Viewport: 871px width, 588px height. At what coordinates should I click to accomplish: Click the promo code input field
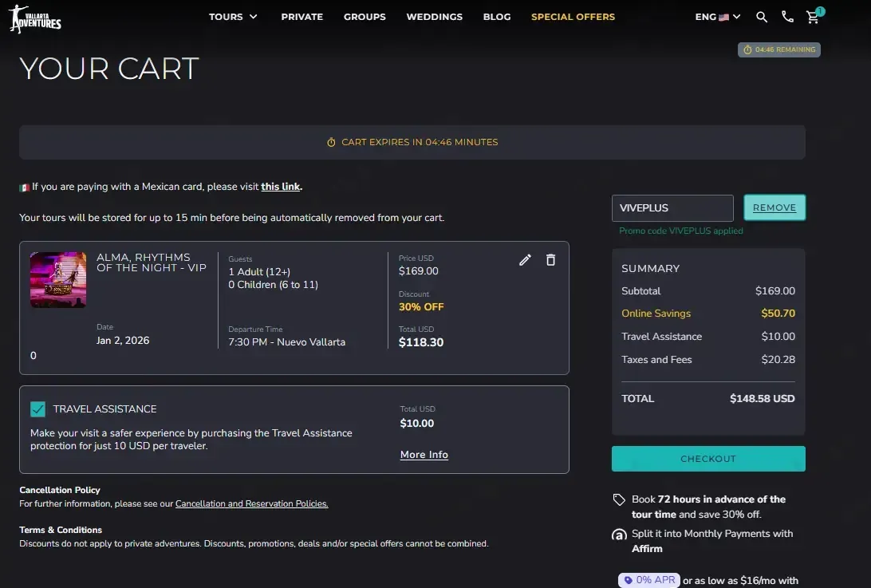pos(672,208)
